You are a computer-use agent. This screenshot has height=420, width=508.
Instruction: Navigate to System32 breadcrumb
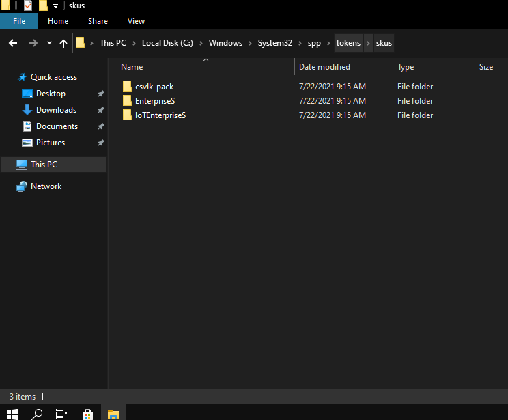coord(275,43)
